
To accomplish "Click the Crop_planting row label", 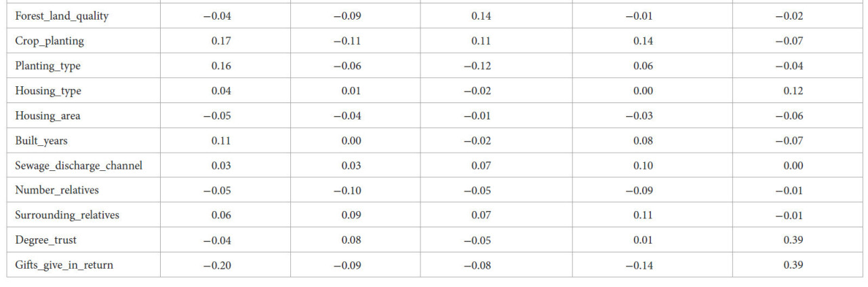I will click(50, 41).
